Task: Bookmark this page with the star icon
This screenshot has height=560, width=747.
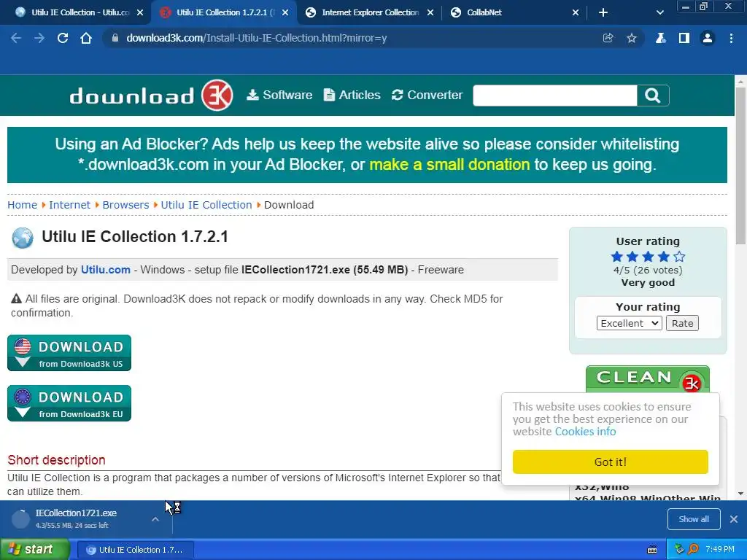Action: (632, 38)
